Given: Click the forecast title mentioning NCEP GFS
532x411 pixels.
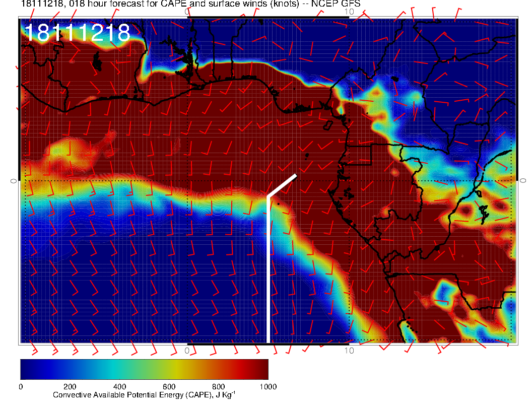Looking at the screenshot, I should pyautogui.click(x=190, y=4).
